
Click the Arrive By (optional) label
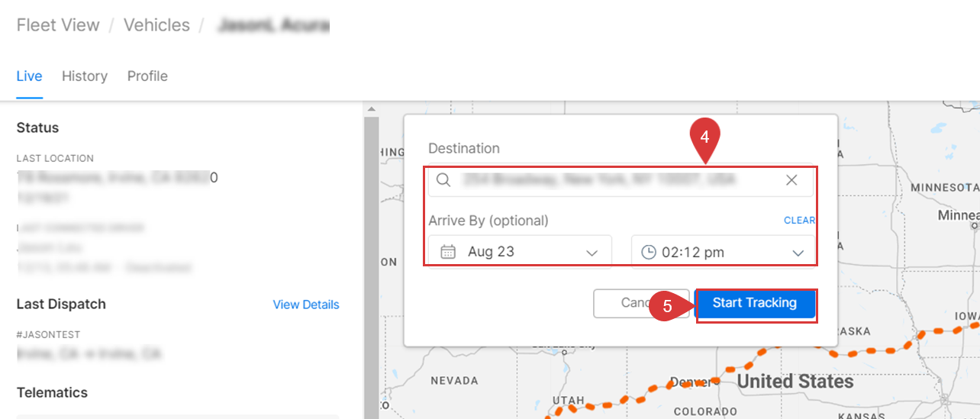click(488, 221)
